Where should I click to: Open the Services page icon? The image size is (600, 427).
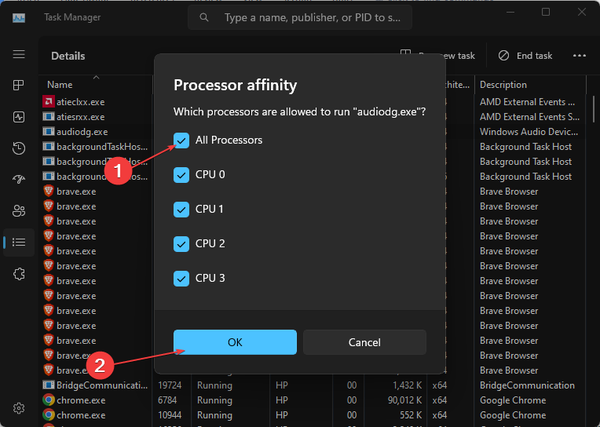click(x=19, y=273)
